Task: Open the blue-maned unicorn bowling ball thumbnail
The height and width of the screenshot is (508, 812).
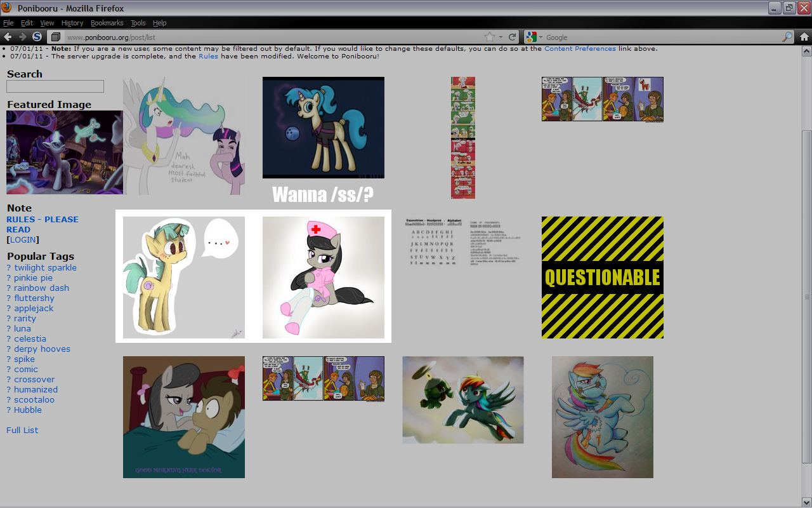Action: pos(324,128)
